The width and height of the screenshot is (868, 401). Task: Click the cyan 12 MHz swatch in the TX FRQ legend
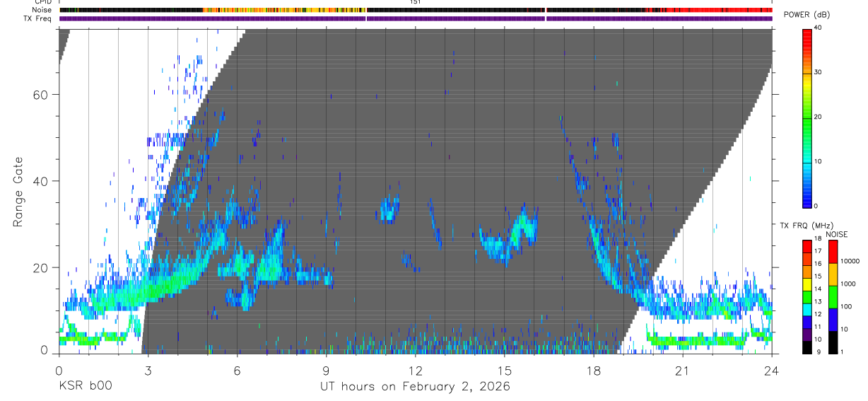point(808,310)
